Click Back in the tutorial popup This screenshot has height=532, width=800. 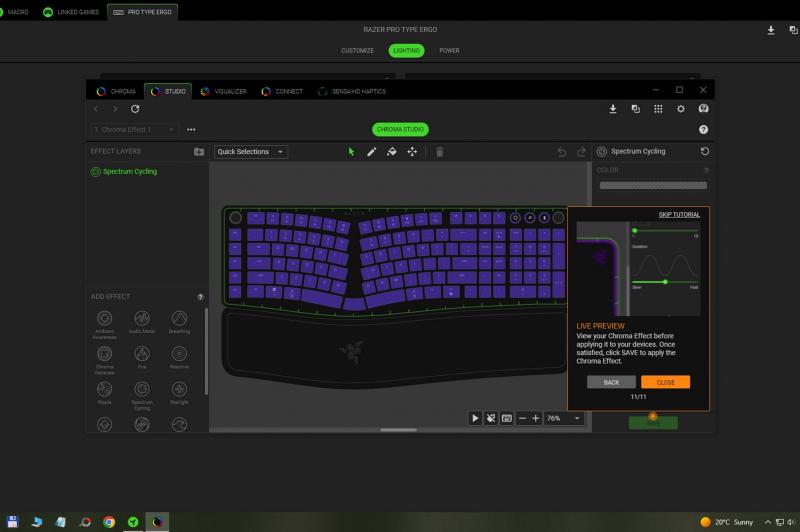(611, 382)
